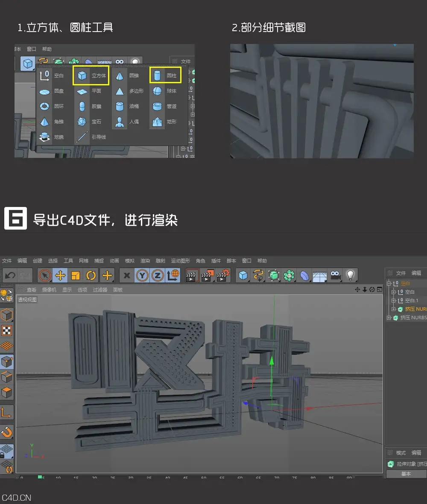Add 平面 plane primitive from popup
This screenshot has height=504, width=427.
(89, 91)
